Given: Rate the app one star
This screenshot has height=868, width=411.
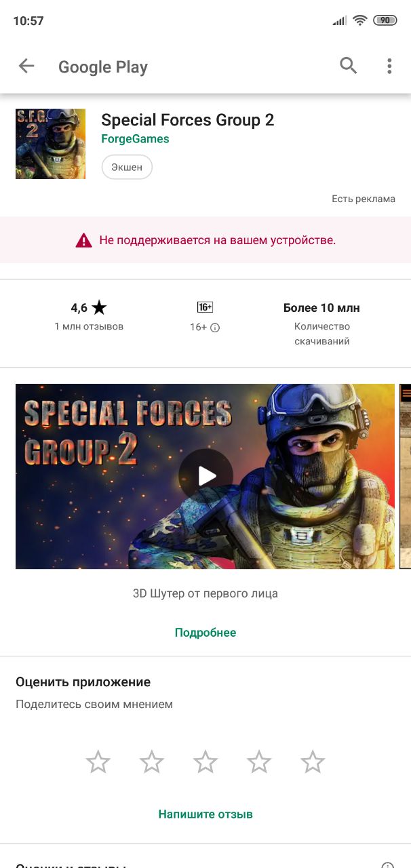Looking at the screenshot, I should pyautogui.click(x=98, y=762).
